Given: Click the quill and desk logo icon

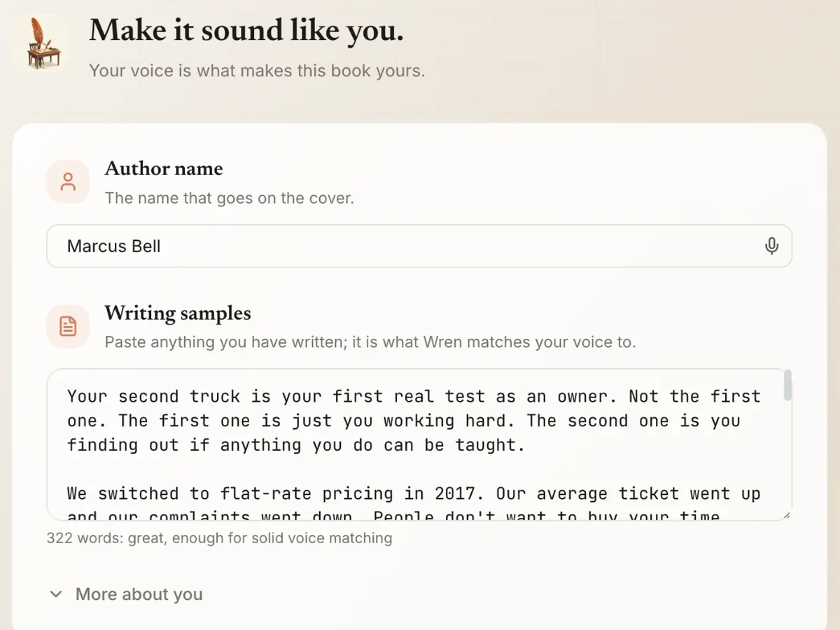Looking at the screenshot, I should click(x=43, y=43).
